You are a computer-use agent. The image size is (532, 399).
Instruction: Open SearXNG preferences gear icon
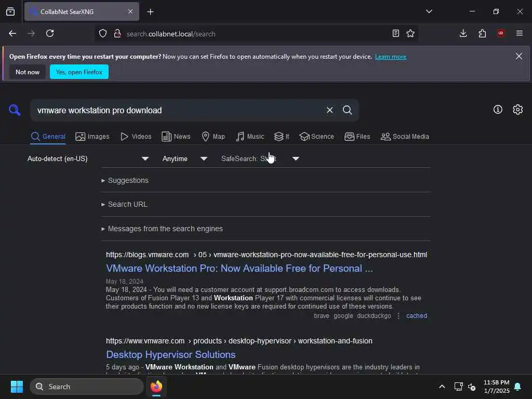coord(518,109)
